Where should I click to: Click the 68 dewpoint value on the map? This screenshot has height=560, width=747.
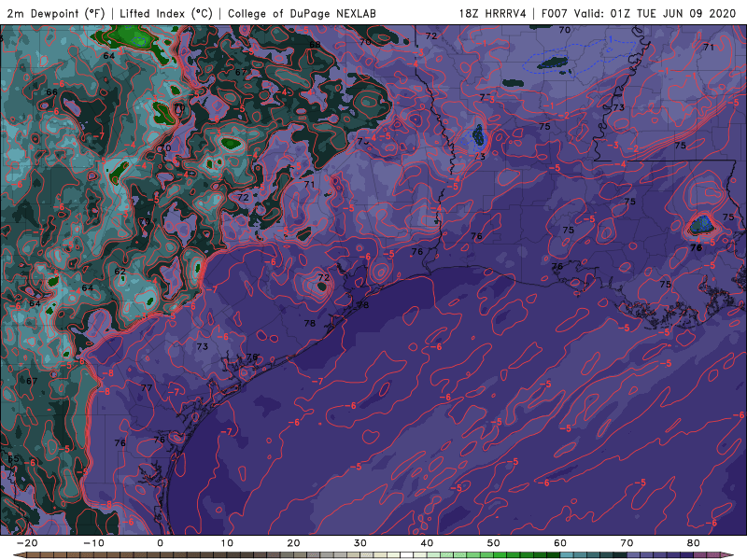315,45
